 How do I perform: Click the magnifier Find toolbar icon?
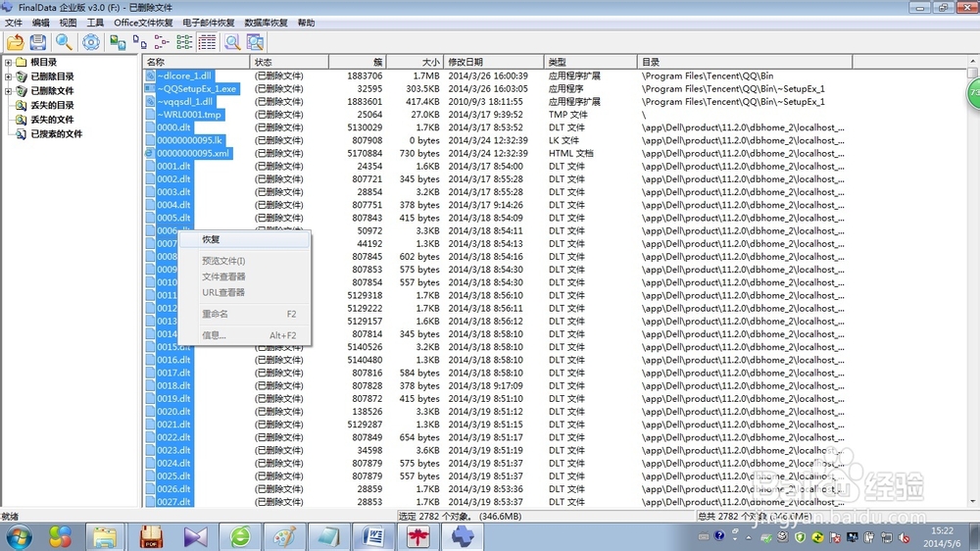point(64,42)
